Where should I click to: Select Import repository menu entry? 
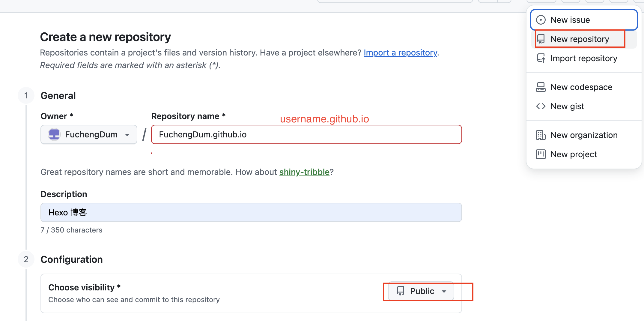583,58
